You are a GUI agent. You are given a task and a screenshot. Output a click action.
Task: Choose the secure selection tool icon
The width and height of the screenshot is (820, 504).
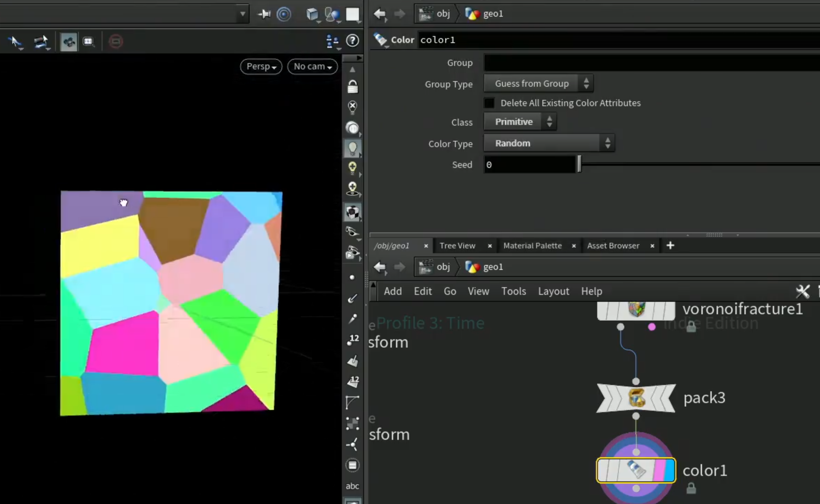(41, 42)
